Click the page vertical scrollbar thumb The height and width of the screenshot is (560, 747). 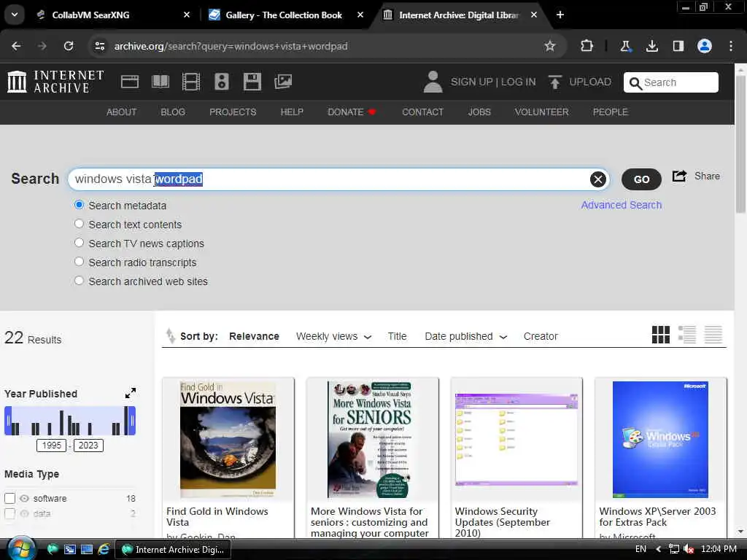pos(740,143)
